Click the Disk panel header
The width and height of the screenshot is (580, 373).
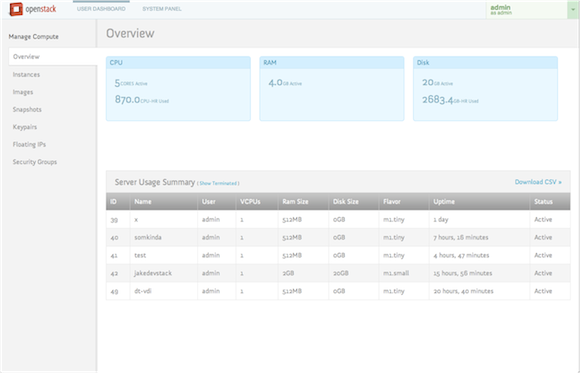485,63
